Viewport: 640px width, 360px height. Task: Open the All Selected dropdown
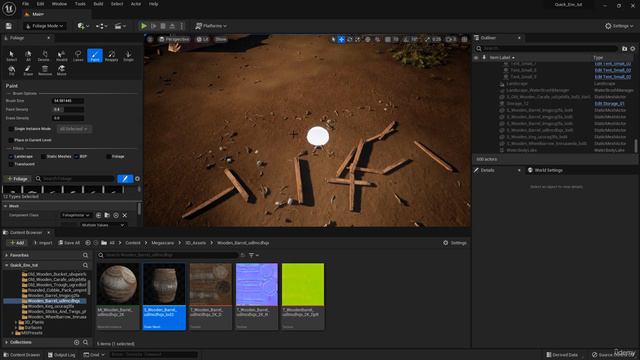pyautogui.click(x=74, y=129)
